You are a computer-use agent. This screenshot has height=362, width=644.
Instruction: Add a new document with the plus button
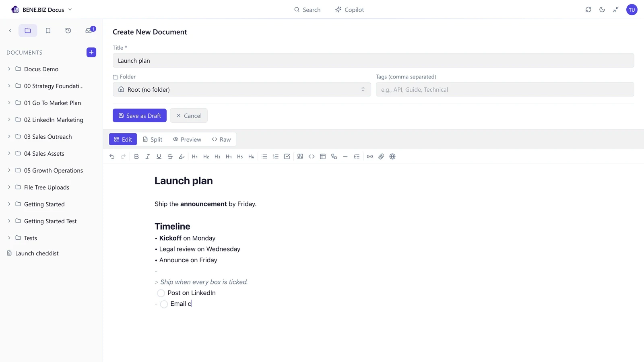tap(91, 52)
